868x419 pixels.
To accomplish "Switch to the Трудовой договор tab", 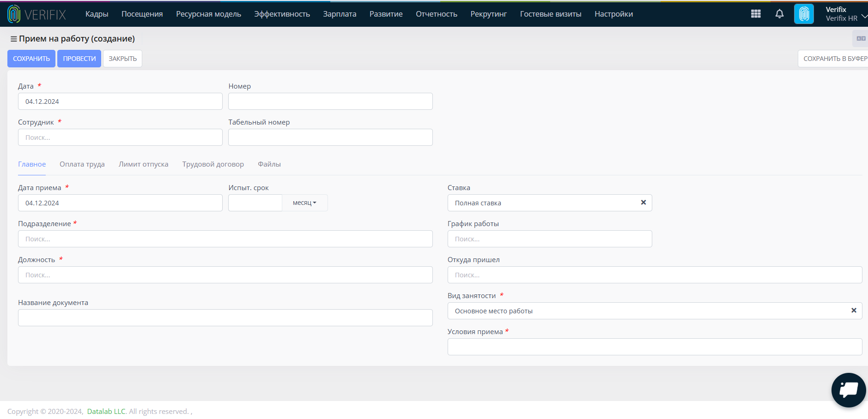I will [213, 164].
